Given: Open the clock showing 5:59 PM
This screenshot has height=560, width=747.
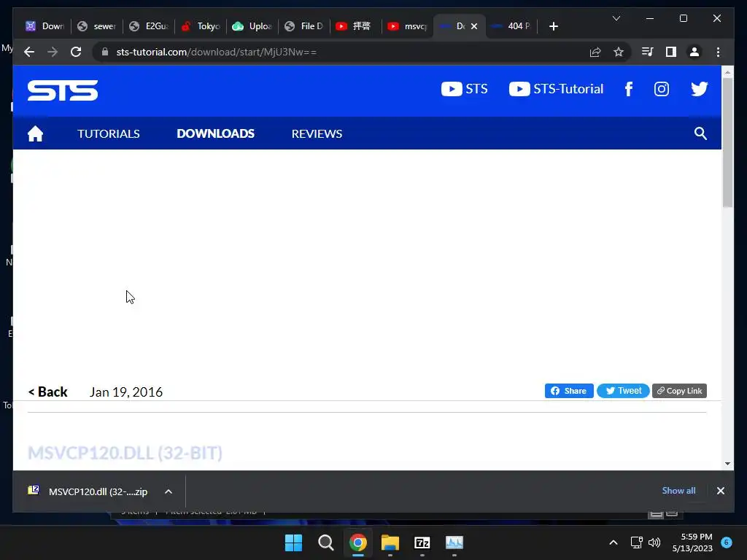Looking at the screenshot, I should click(692, 542).
